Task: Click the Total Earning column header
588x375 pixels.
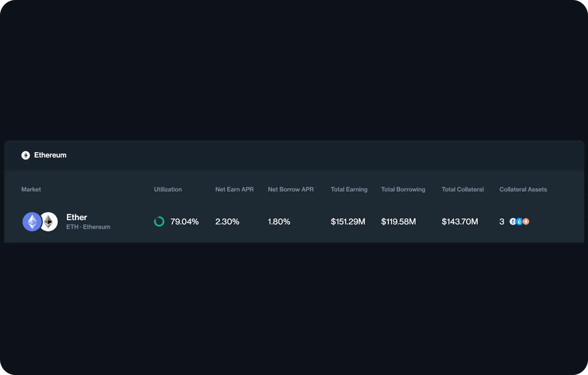Action: tap(349, 189)
